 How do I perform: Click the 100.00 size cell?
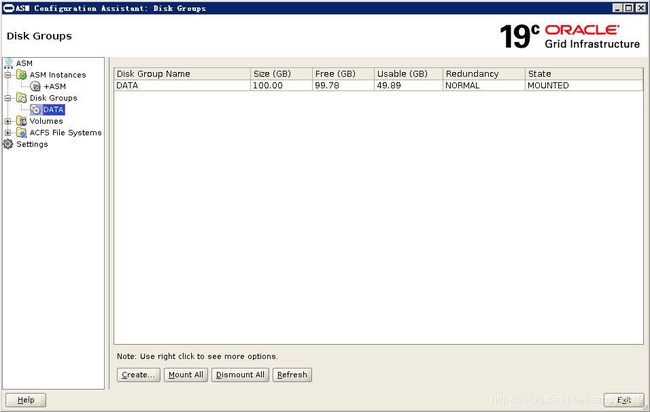coord(281,85)
